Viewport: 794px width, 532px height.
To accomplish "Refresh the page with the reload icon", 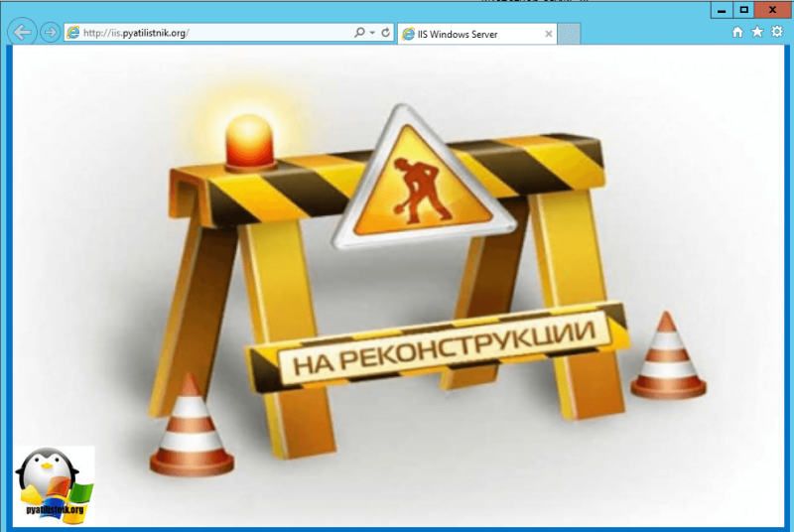I will (385, 33).
